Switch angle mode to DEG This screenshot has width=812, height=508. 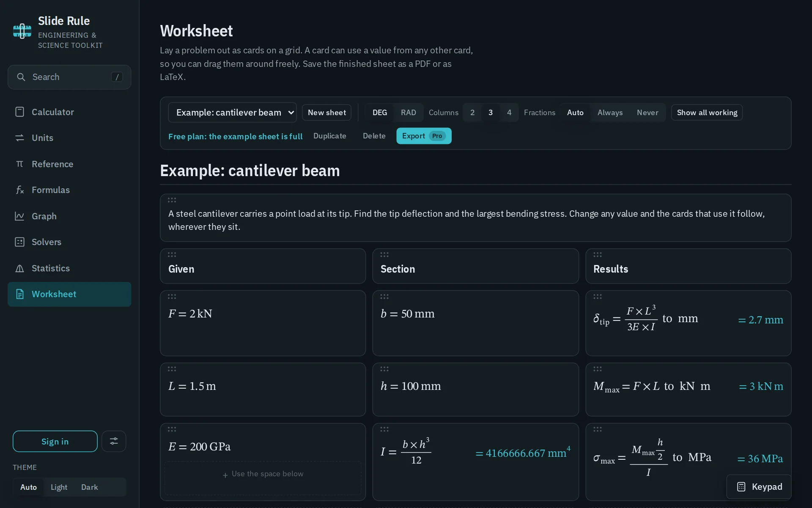379,113
